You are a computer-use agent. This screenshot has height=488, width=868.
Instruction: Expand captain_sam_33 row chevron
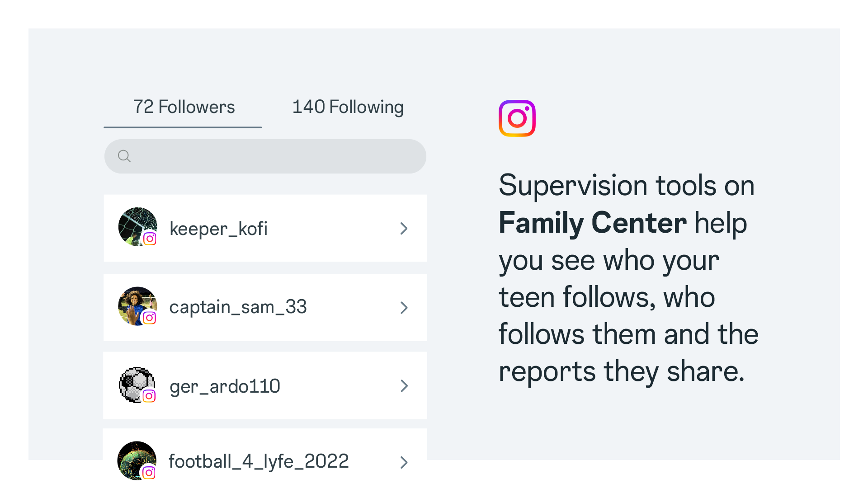(404, 308)
